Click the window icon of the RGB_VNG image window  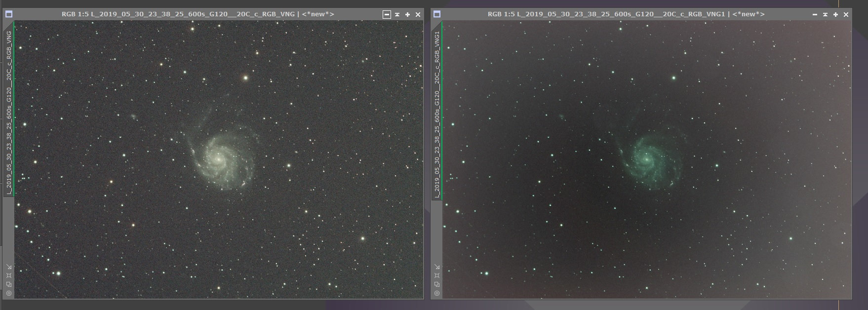(8, 14)
